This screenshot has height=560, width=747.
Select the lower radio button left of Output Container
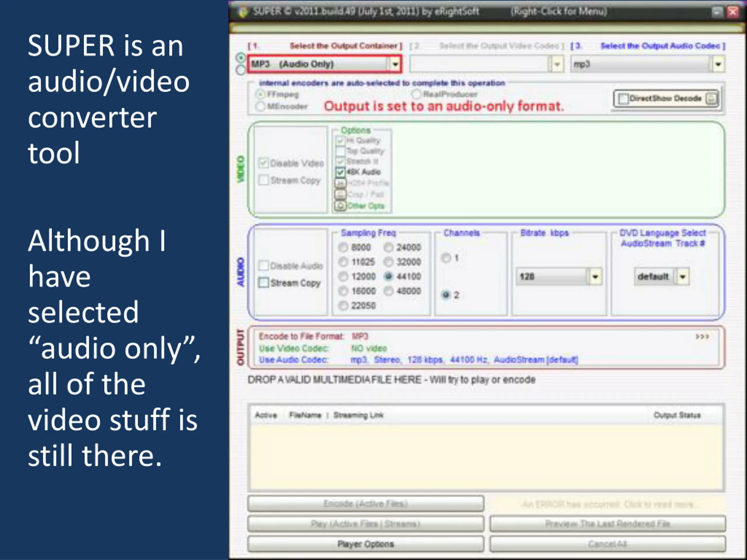(240, 70)
